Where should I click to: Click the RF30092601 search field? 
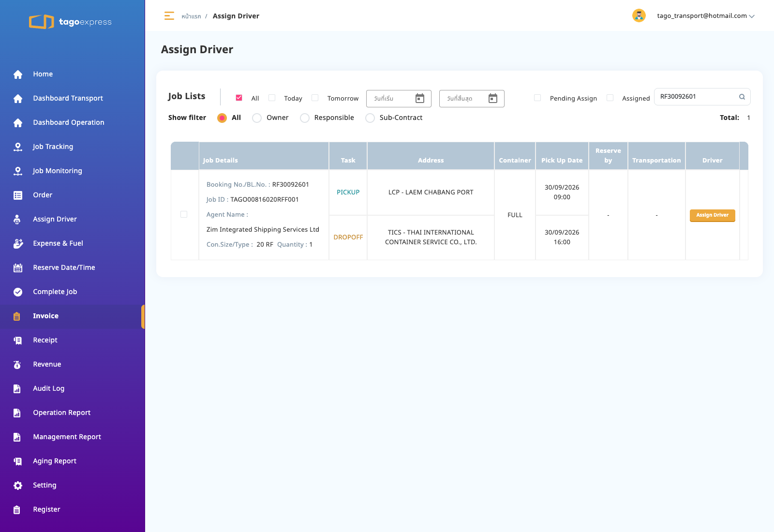[x=702, y=97]
